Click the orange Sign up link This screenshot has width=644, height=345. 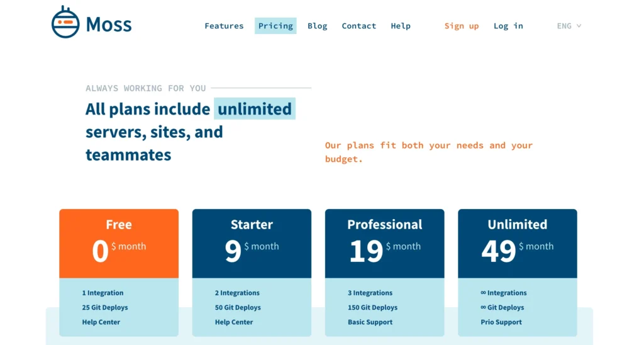[x=461, y=26]
